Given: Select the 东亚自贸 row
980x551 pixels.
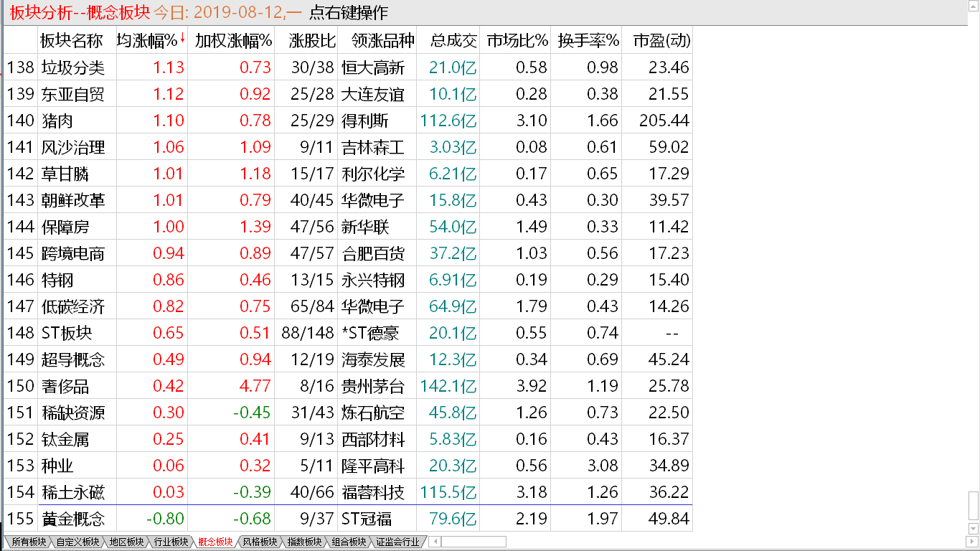Looking at the screenshot, I should [348, 94].
